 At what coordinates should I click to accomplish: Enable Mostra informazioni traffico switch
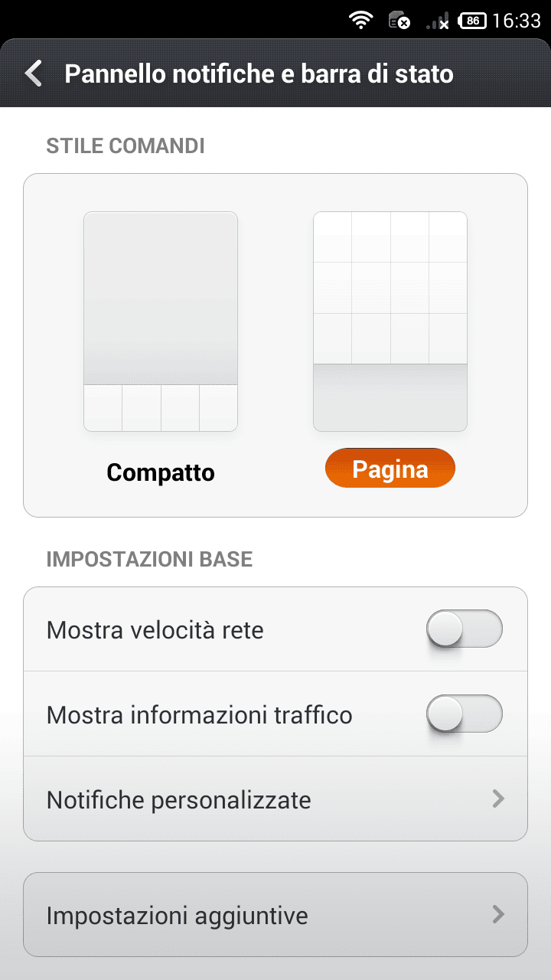point(464,714)
